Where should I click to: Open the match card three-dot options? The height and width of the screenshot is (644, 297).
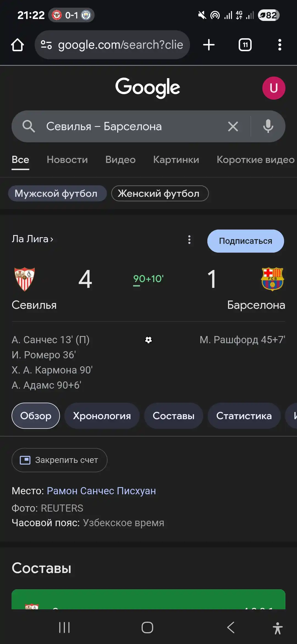(189, 240)
